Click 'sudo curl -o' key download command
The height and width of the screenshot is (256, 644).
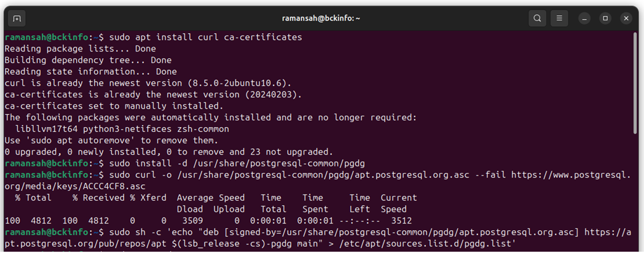(370, 175)
